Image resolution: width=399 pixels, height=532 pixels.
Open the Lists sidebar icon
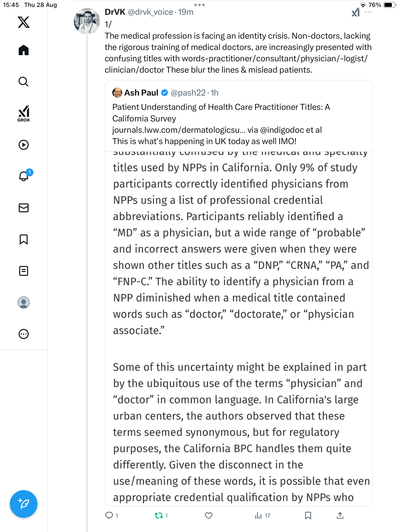[x=24, y=271]
